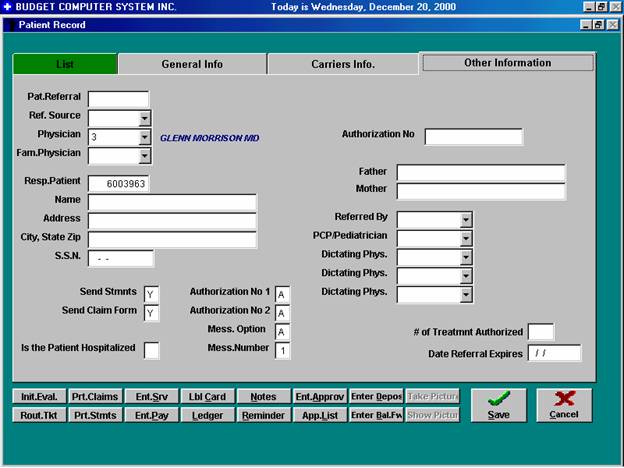624x468 pixels.
Task: Switch to the List tab
Action: pyautogui.click(x=65, y=64)
